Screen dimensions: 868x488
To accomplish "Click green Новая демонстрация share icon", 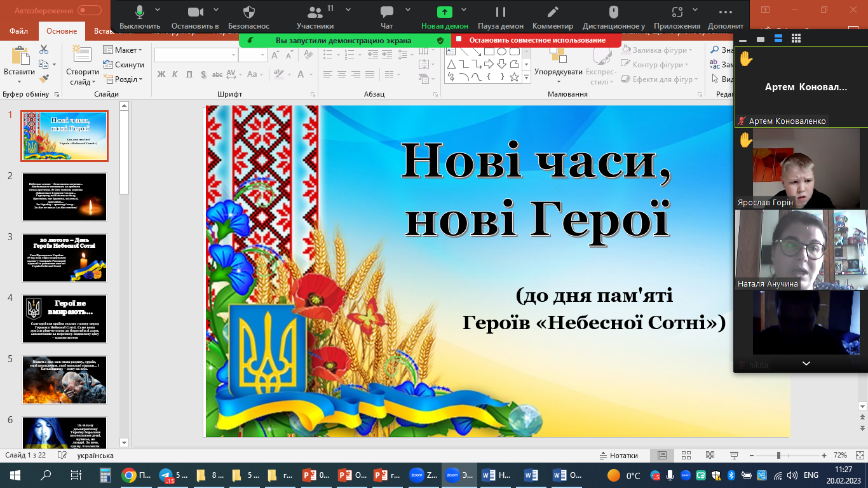I will tap(445, 12).
